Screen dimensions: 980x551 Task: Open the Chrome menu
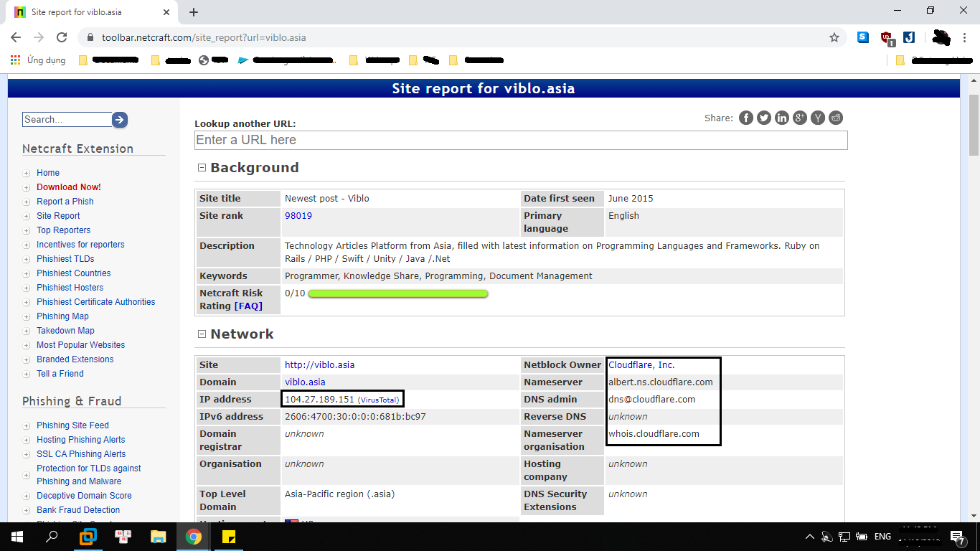[x=965, y=37]
